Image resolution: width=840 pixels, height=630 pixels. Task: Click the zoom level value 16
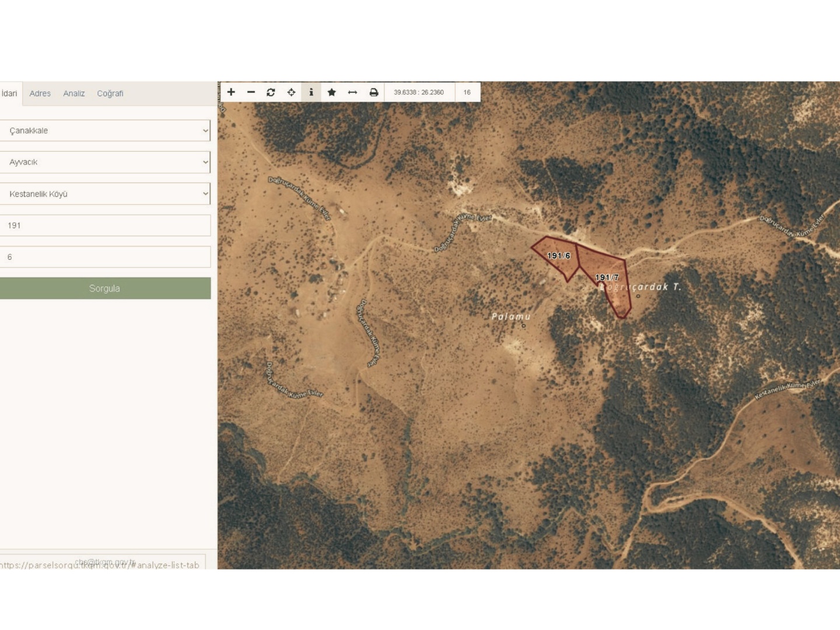pyautogui.click(x=467, y=92)
